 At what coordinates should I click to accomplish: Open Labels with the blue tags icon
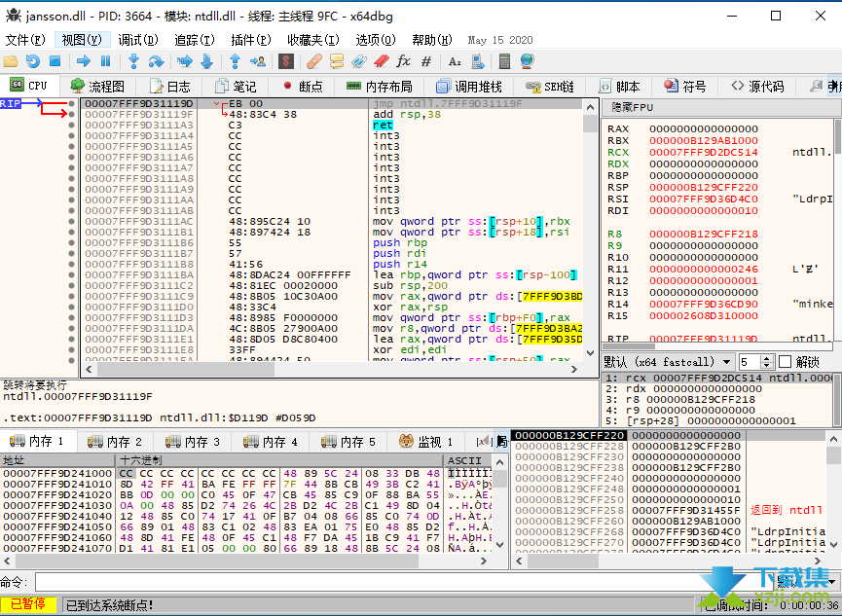[359, 61]
